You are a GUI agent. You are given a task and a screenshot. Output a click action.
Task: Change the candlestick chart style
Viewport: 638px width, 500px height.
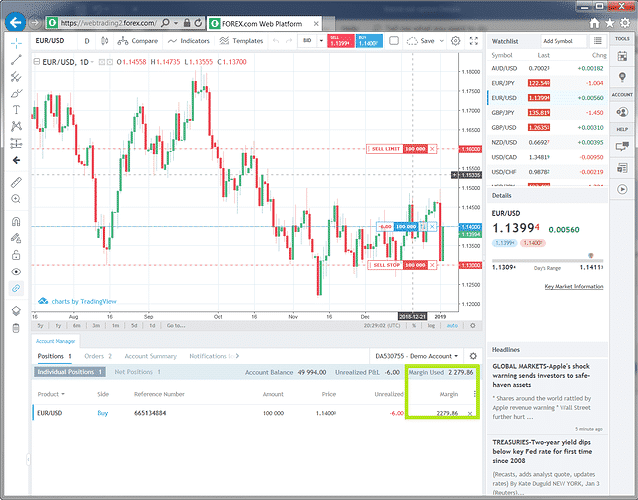105,41
